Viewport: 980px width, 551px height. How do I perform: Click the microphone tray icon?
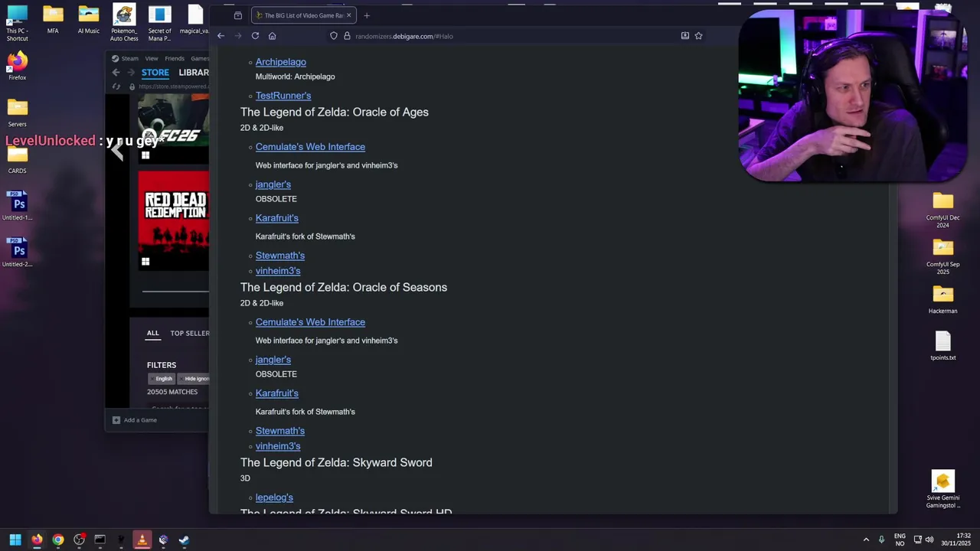pyautogui.click(x=882, y=540)
